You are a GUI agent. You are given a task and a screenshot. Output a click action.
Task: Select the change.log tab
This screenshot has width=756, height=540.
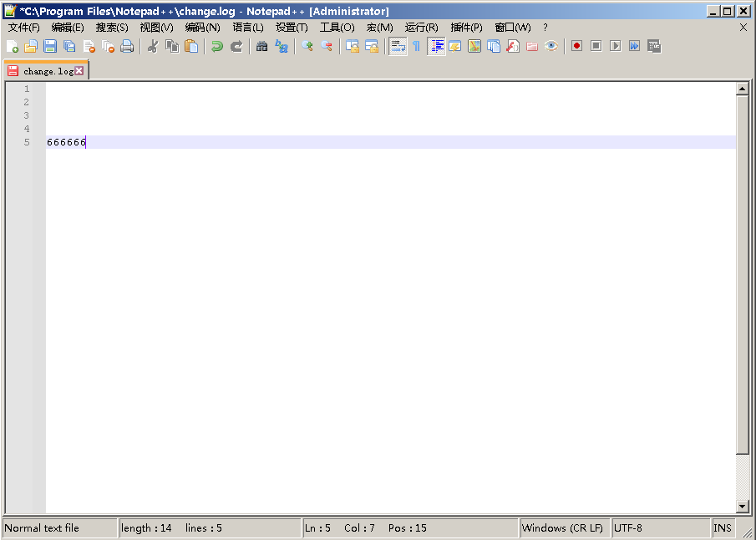[x=43, y=71]
